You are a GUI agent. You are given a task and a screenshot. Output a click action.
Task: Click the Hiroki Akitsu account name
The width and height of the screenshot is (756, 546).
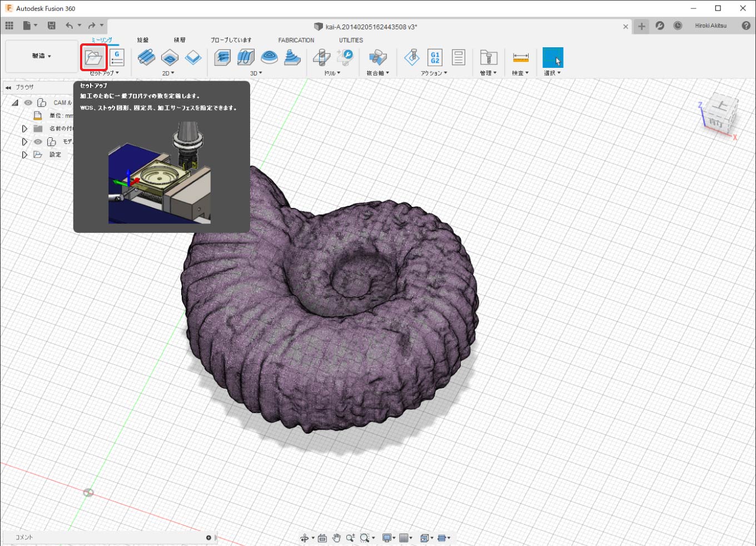710,26
